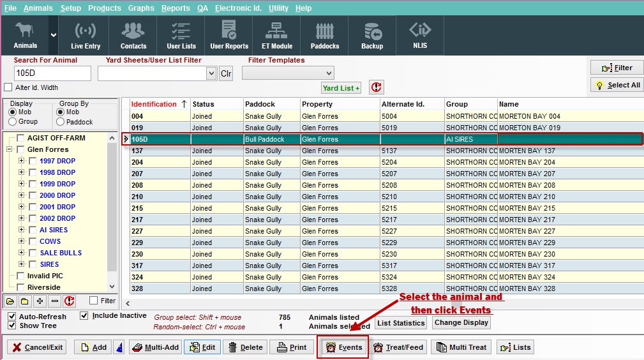This screenshot has height=360, width=644.
Task: Click blue triangle icon next to Add
Action: pos(119,347)
